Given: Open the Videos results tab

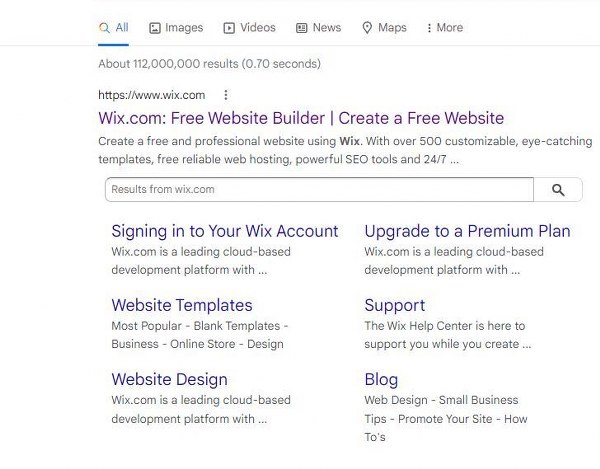Looking at the screenshot, I should coord(249,28).
